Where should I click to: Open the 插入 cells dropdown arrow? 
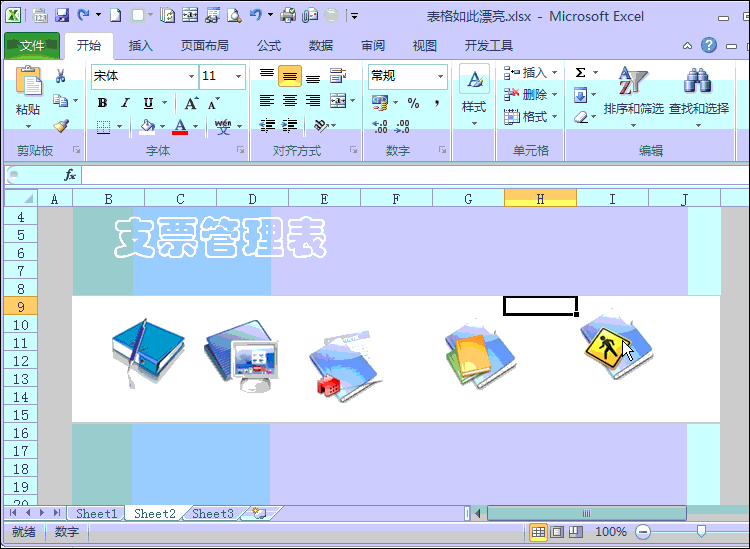(x=554, y=73)
